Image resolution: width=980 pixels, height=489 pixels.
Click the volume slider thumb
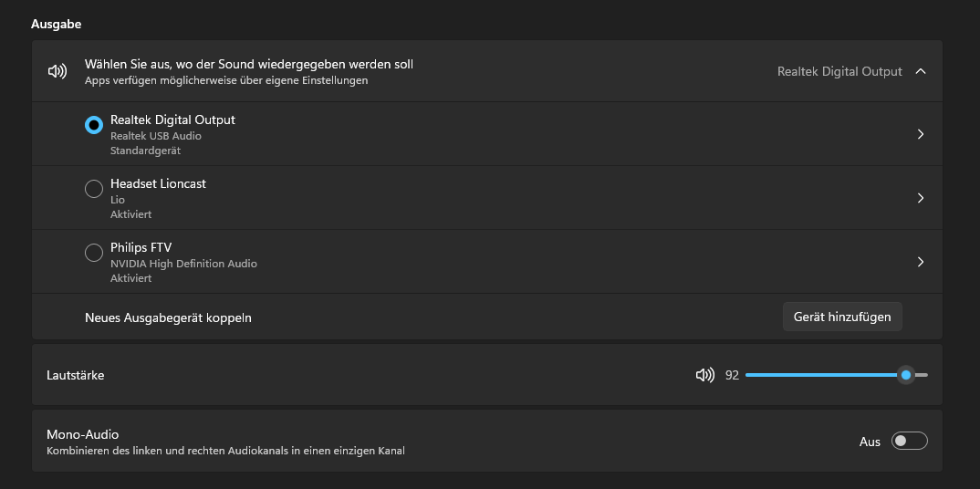(x=905, y=375)
